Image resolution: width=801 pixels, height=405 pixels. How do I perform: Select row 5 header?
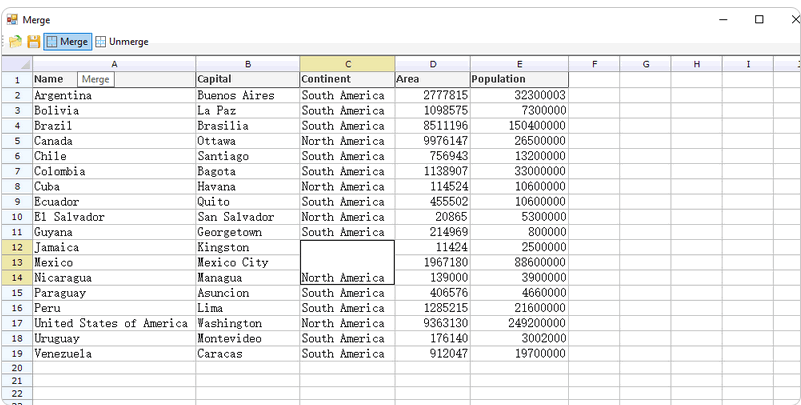click(x=17, y=141)
